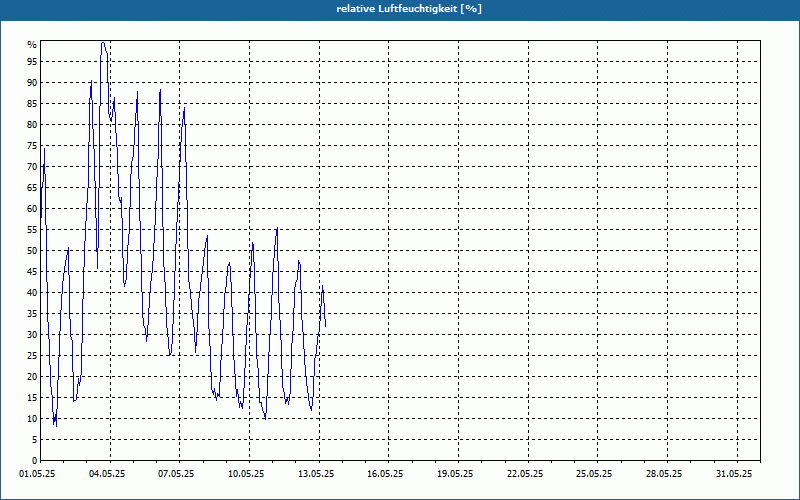Select the date label 07.05.25

pos(176,474)
